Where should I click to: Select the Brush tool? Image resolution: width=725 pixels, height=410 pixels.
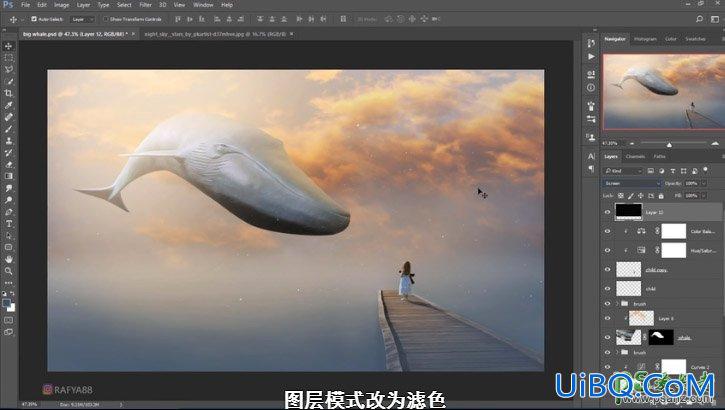click(8, 129)
